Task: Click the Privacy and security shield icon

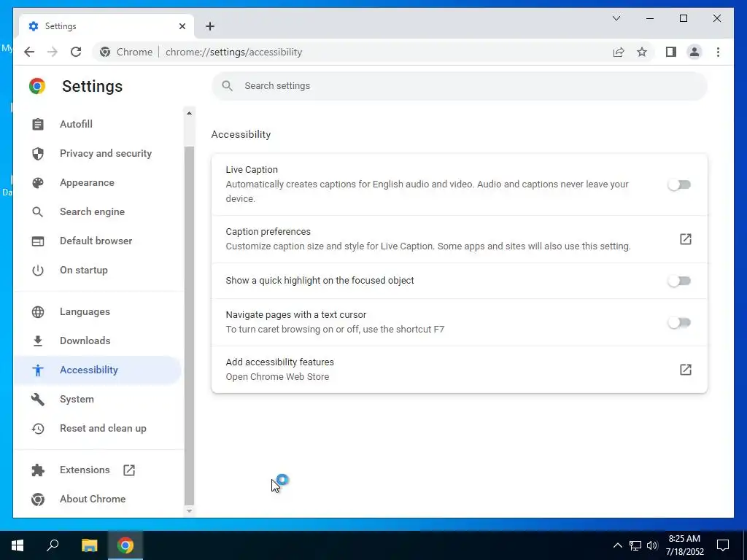Action: [x=38, y=153]
